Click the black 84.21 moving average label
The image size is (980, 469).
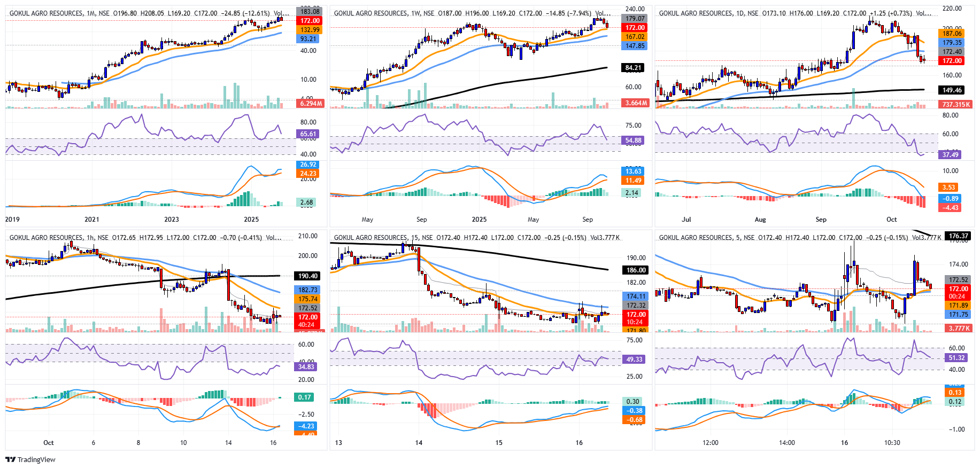[634, 68]
